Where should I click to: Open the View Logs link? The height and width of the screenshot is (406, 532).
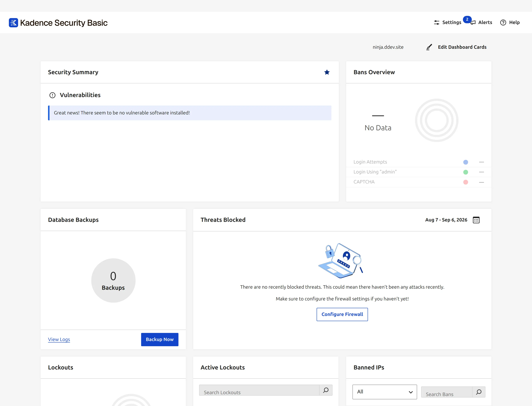click(59, 339)
